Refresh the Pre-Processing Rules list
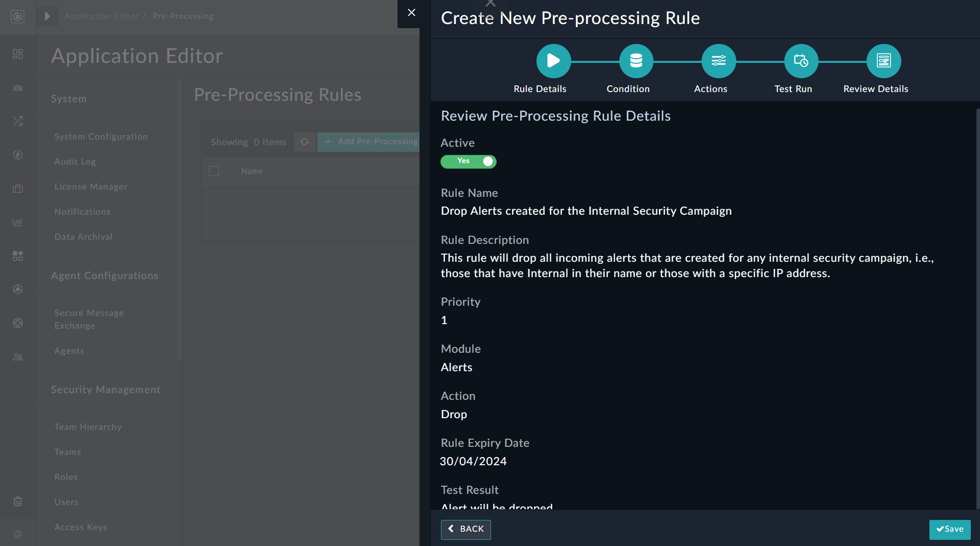 pos(305,142)
